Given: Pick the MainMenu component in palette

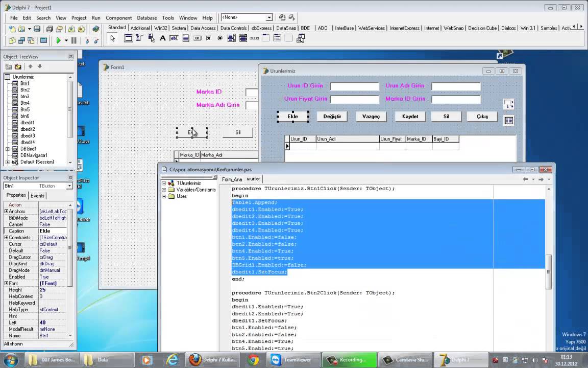Looking at the screenshot, I should [x=139, y=38].
